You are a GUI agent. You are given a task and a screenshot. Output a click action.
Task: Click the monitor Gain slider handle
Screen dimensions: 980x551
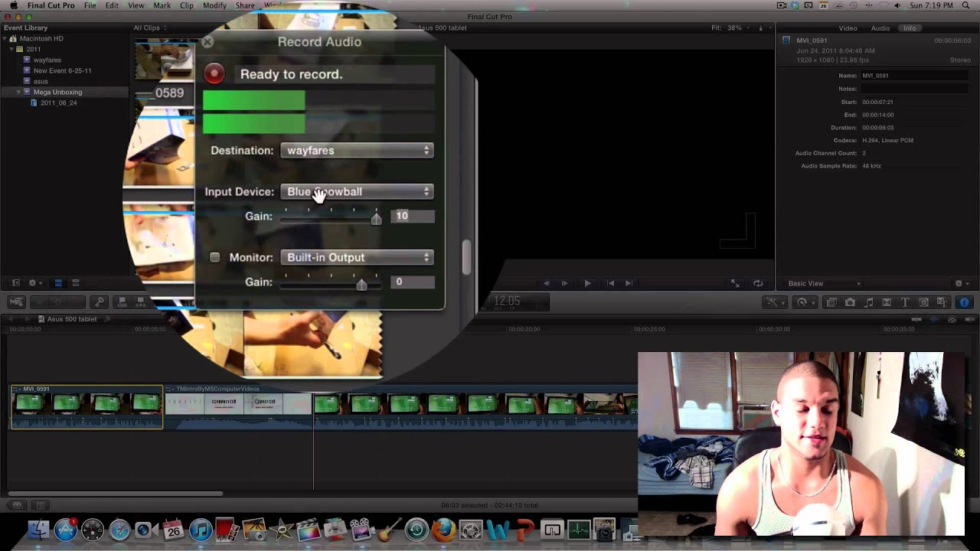click(x=361, y=285)
